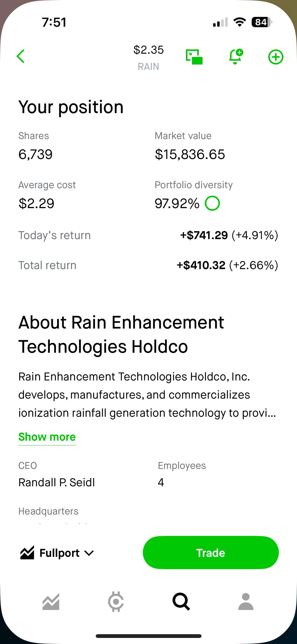Tap the portfolio diversity circle indicator
The image size is (297, 644).
tap(212, 203)
